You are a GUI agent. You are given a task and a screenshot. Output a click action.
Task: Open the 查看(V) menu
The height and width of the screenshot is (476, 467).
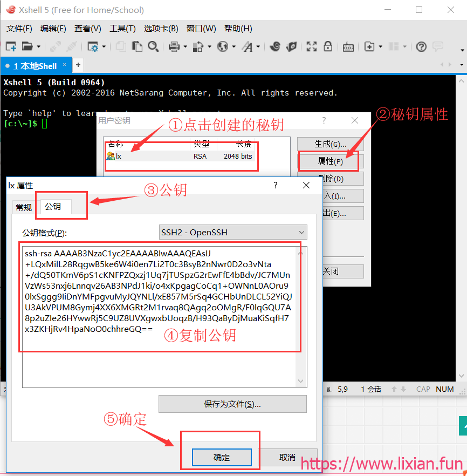tap(88, 29)
